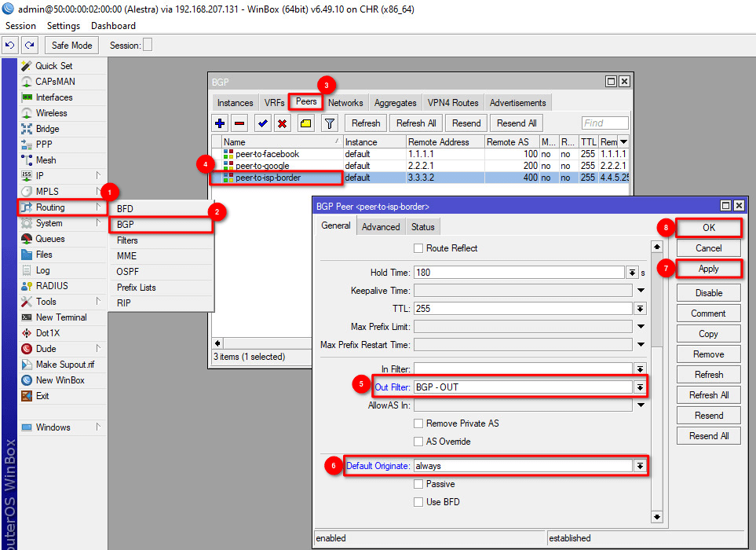
Task: Toggle the AS Override checkbox
Action: tap(418, 442)
